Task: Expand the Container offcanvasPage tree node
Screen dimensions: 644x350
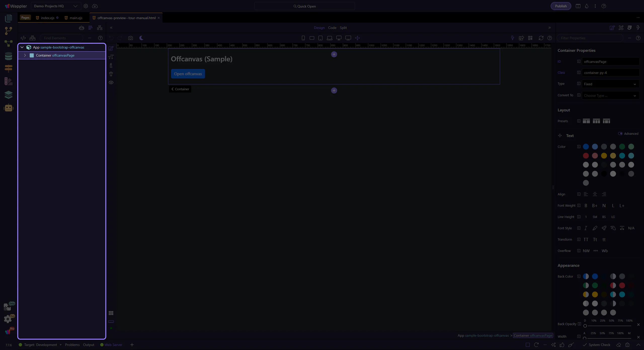Action: (25, 55)
